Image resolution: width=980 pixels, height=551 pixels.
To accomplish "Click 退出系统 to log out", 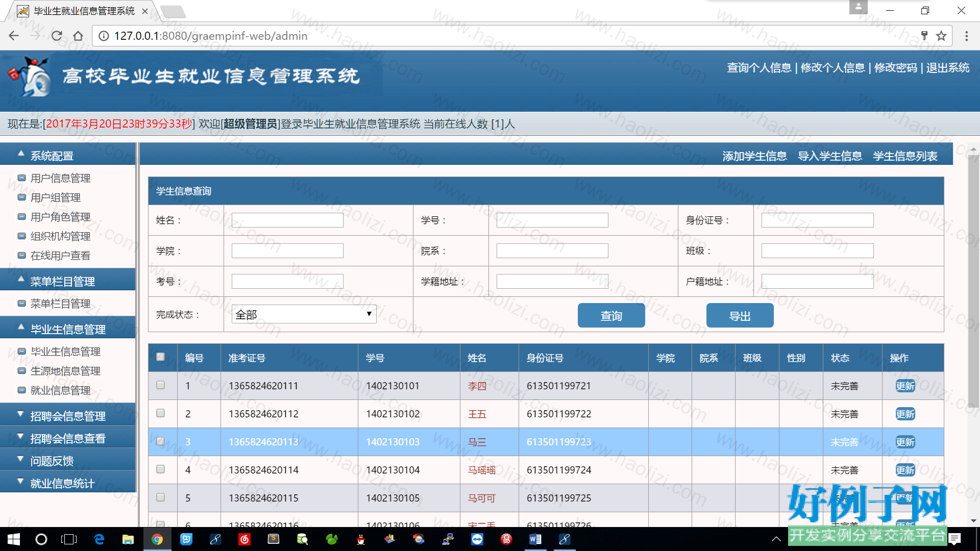I will click(948, 68).
